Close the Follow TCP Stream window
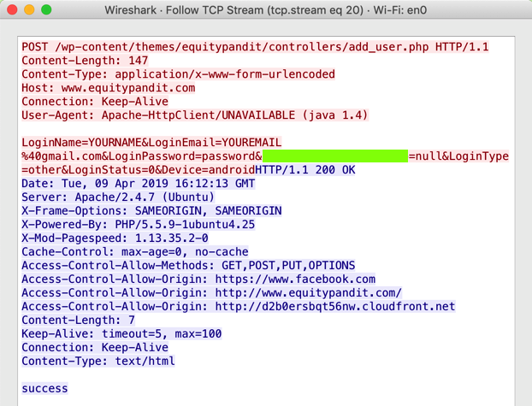 click(x=12, y=11)
